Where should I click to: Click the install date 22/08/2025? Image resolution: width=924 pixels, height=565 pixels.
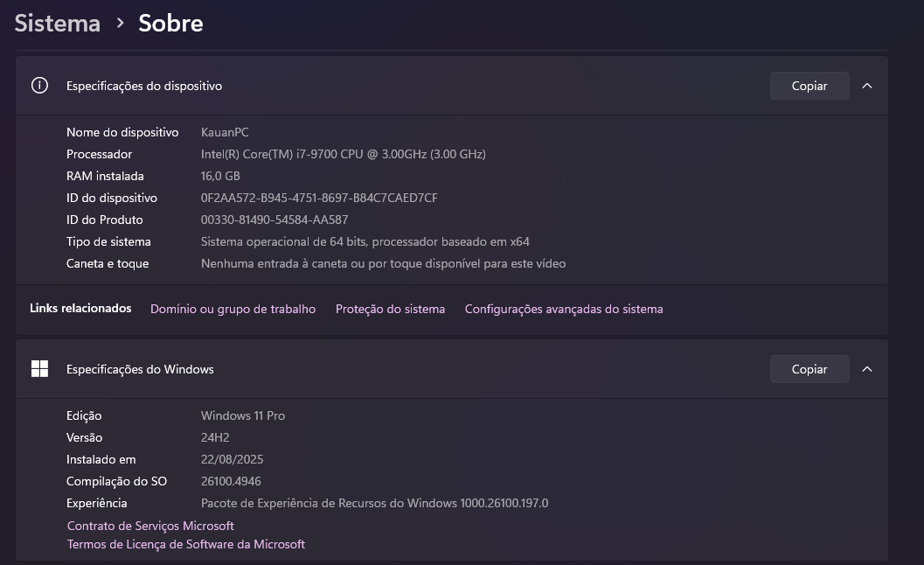pyautogui.click(x=233, y=459)
